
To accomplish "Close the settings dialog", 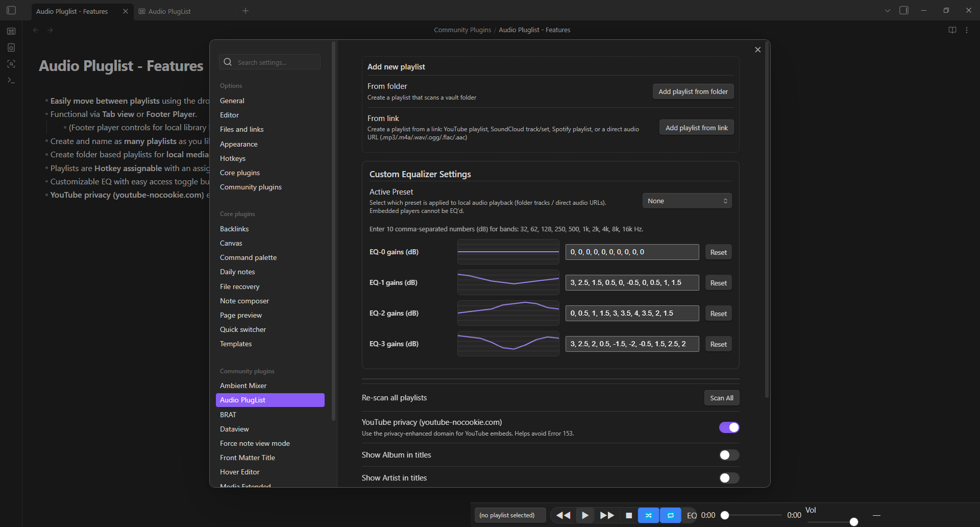I will [757, 50].
